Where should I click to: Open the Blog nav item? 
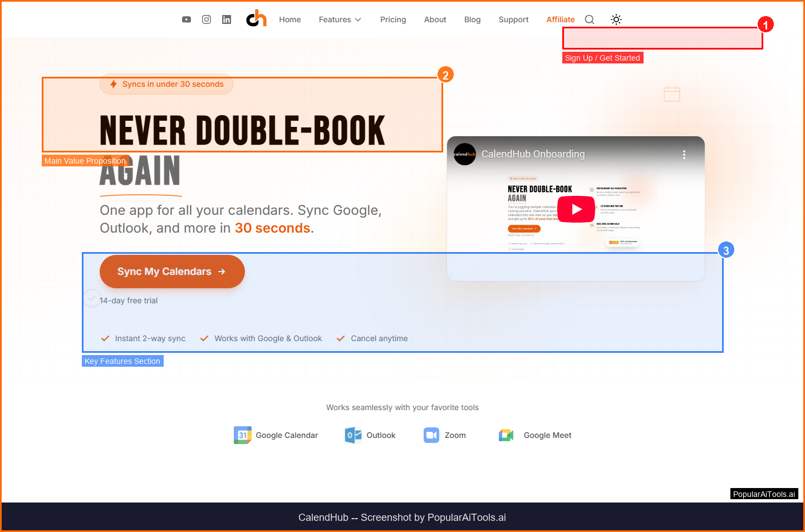[x=472, y=19]
